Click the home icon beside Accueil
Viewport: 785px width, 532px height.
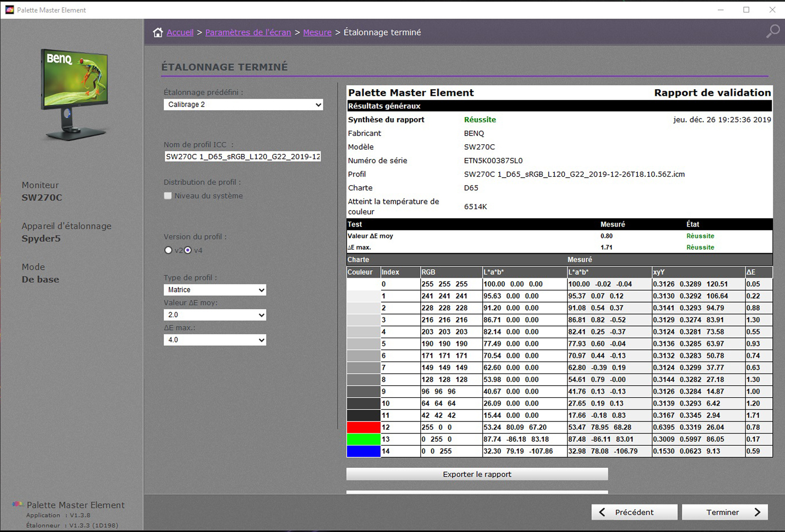point(158,32)
